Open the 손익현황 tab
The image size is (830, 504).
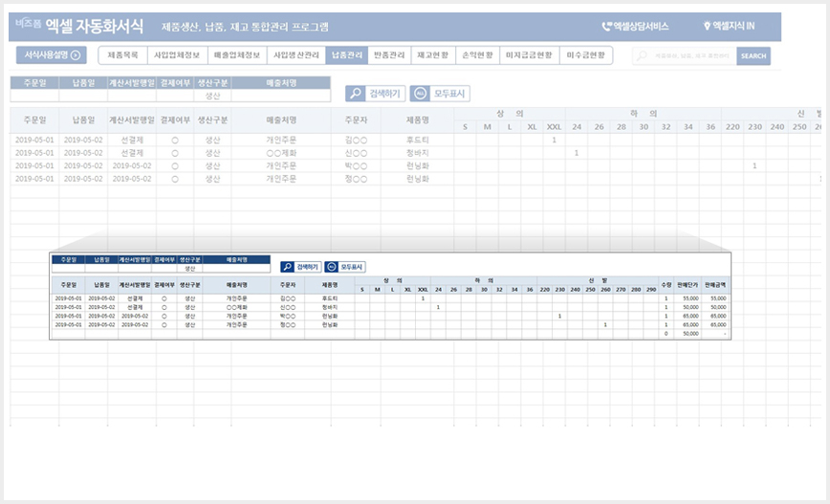click(477, 55)
